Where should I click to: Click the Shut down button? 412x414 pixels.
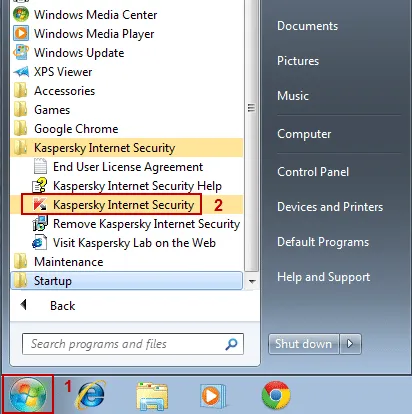tap(303, 344)
